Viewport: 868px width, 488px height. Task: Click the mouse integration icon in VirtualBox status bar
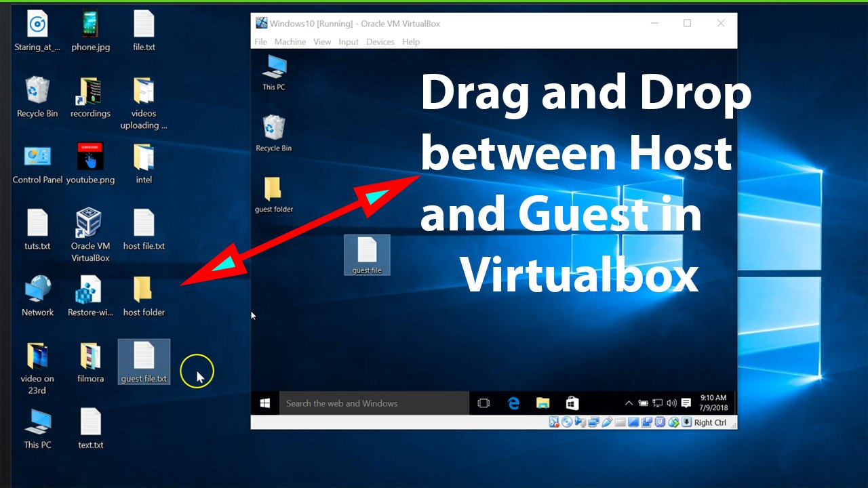coord(673,422)
